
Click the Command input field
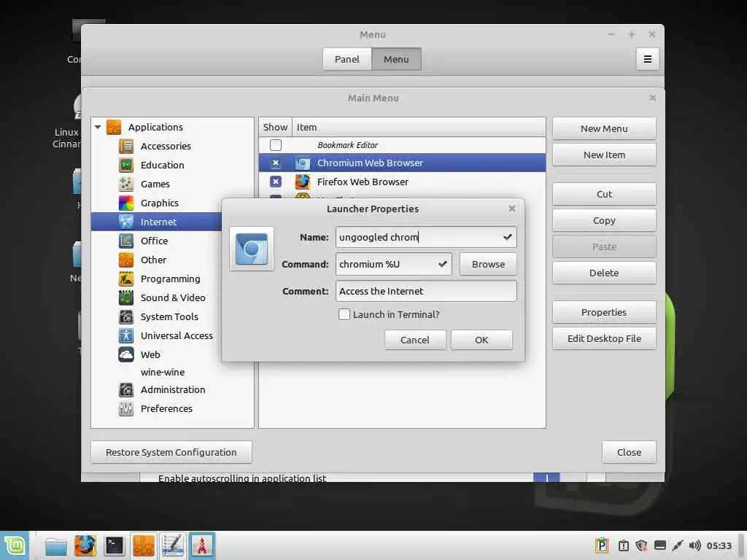click(393, 264)
